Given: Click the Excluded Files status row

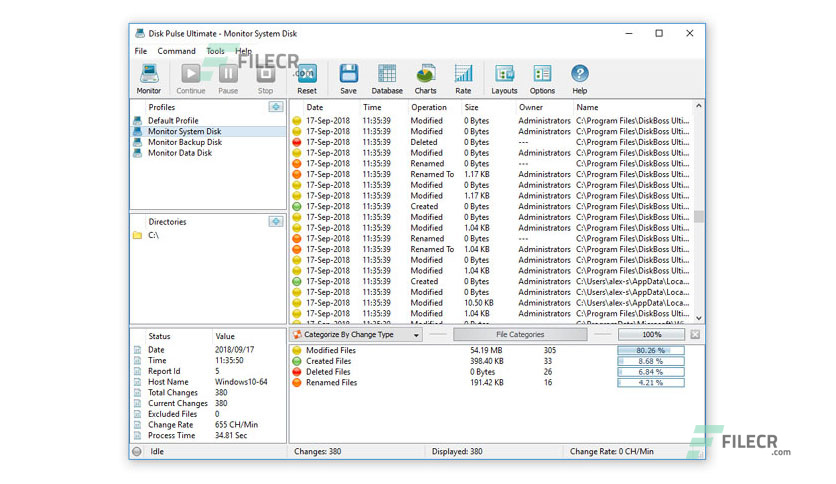Looking at the screenshot, I should pyautogui.click(x=208, y=414).
